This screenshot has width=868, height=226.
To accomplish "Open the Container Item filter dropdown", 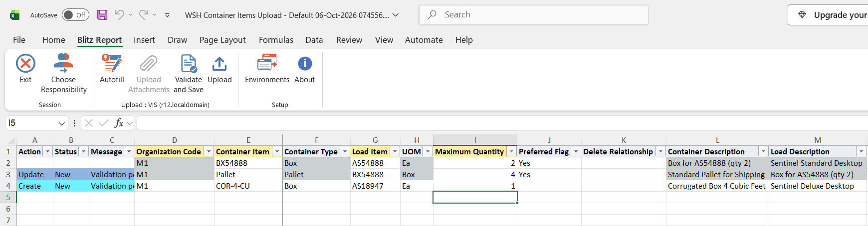I will pos(277,151).
